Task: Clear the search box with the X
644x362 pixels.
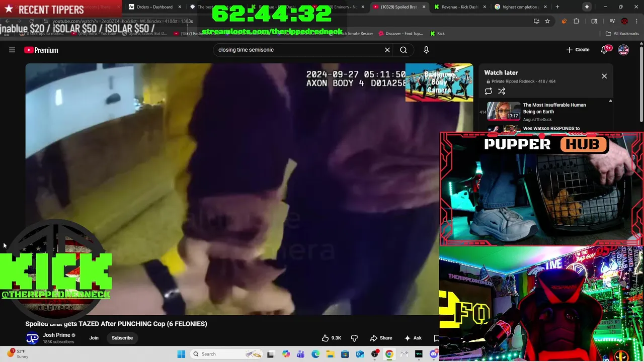Action: pos(387,50)
